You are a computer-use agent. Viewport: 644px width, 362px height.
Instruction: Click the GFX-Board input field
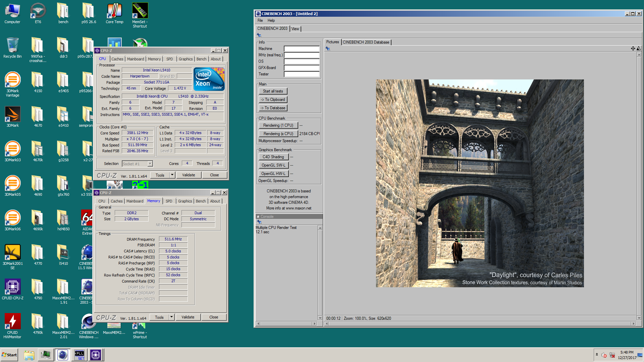(x=302, y=68)
